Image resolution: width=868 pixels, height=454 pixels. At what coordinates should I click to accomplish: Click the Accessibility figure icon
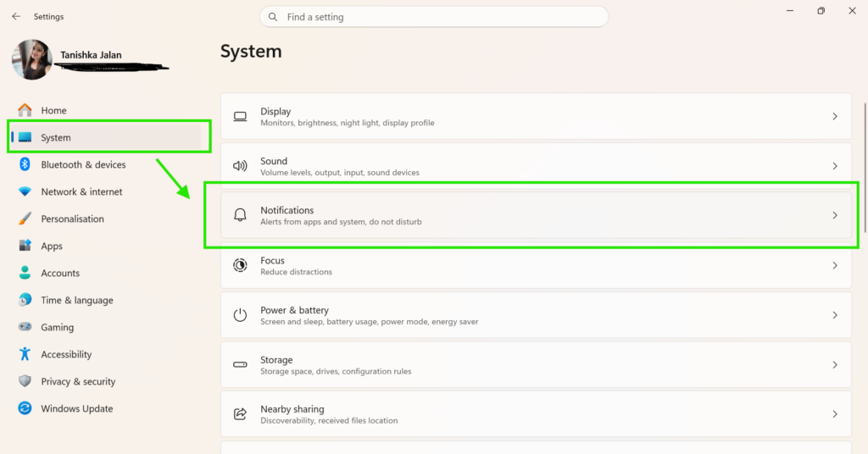(x=25, y=354)
